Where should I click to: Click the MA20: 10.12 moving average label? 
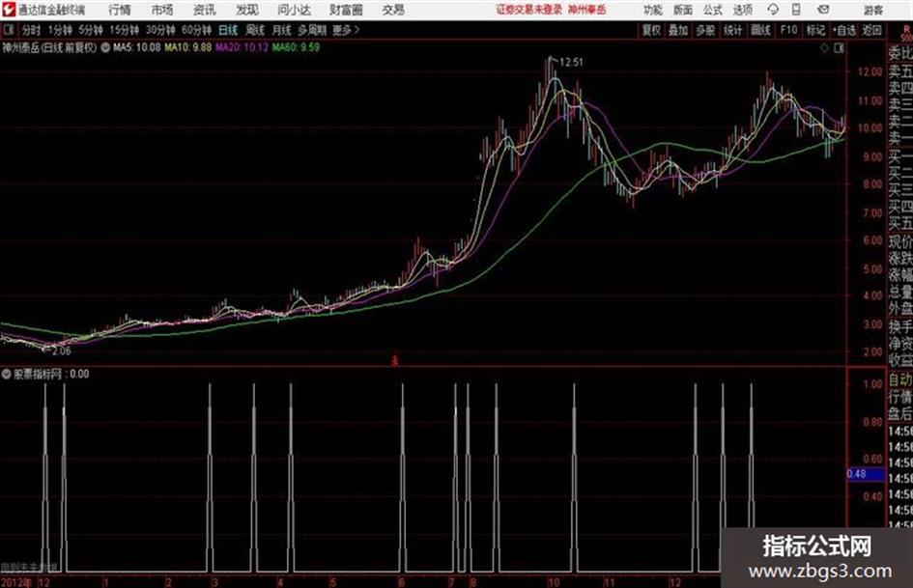(243, 47)
